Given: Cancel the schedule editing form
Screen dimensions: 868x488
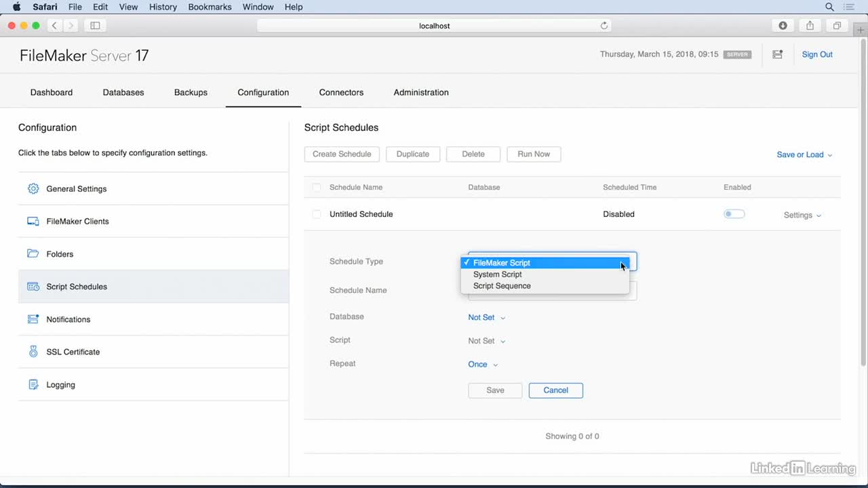Looking at the screenshot, I should pyautogui.click(x=555, y=390).
